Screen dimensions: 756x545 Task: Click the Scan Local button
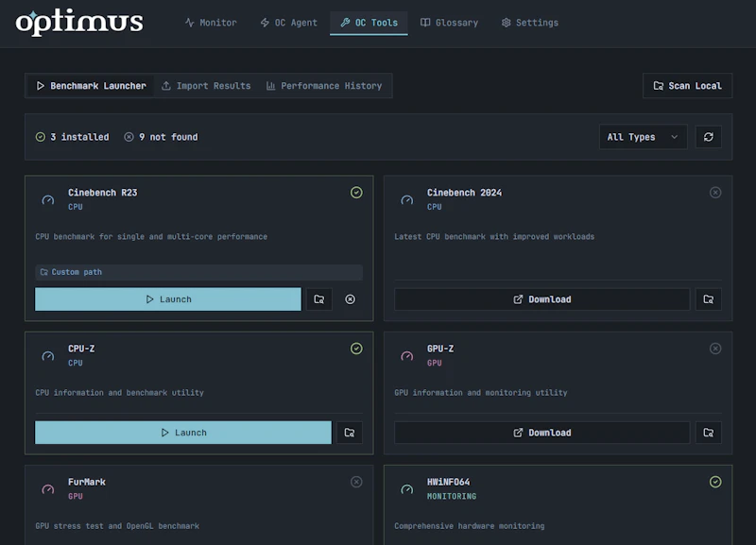[688, 86]
